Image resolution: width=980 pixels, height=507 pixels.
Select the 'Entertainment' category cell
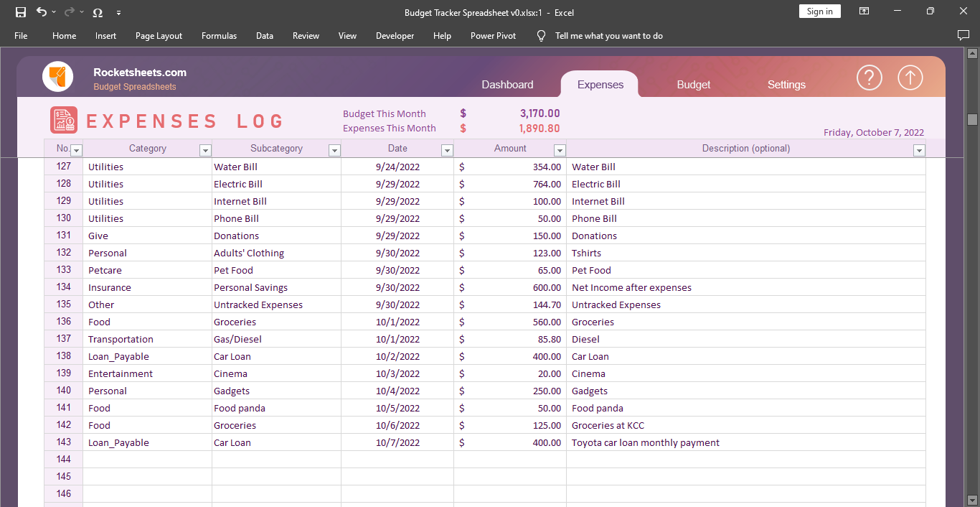click(147, 373)
